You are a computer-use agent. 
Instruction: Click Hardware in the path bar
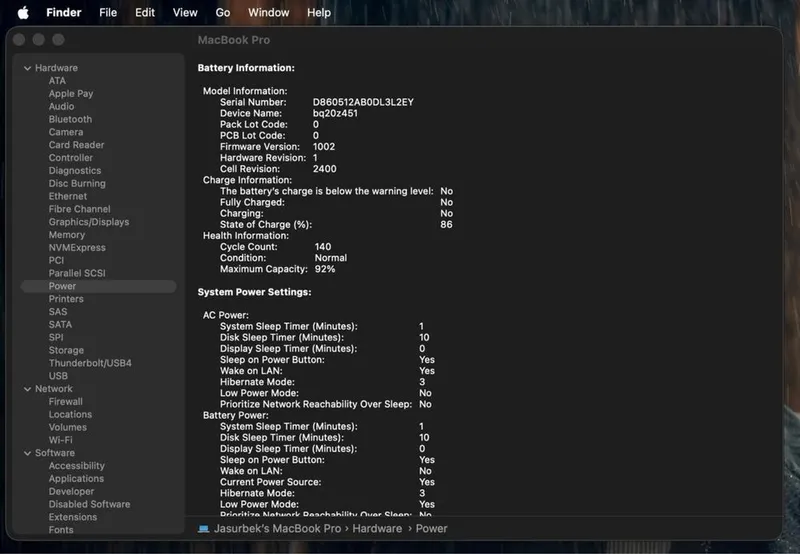point(377,528)
